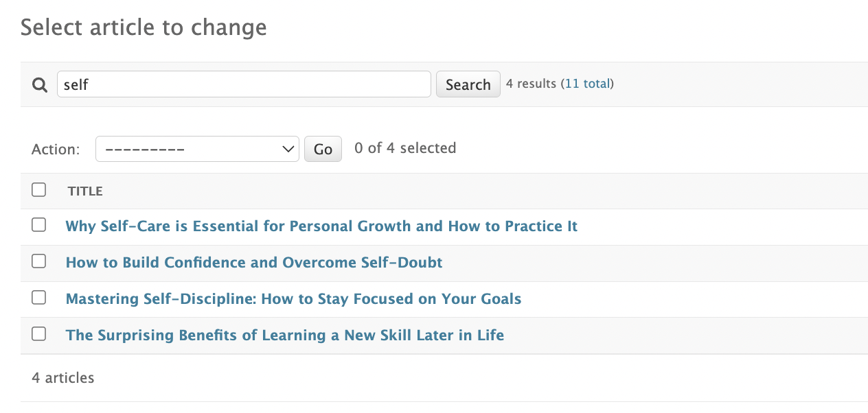This screenshot has height=413, width=868.
Task: Check the checkbox for the Self-Care article
Action: click(38, 224)
